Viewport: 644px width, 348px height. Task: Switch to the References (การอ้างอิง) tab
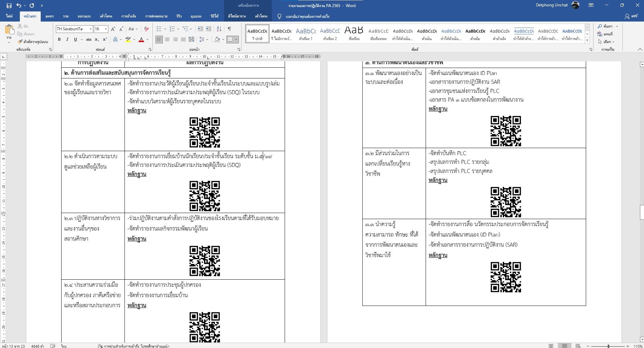coord(129,16)
